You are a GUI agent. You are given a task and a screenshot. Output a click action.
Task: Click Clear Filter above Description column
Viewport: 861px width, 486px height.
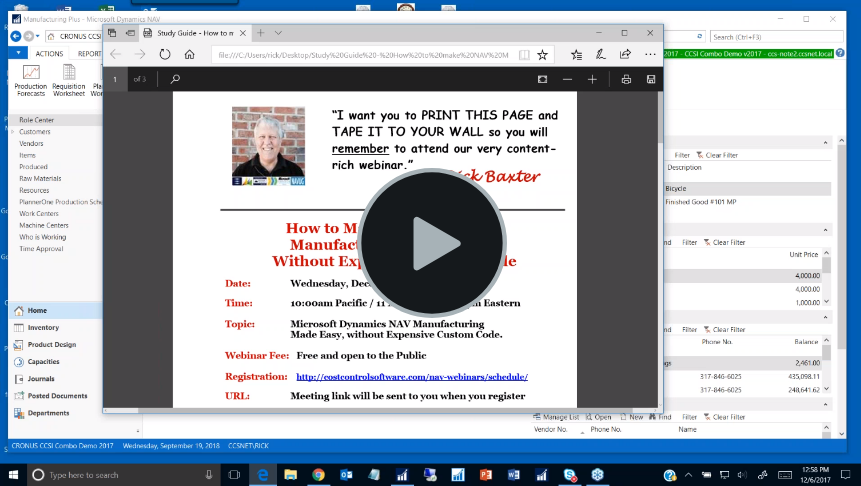click(717, 155)
